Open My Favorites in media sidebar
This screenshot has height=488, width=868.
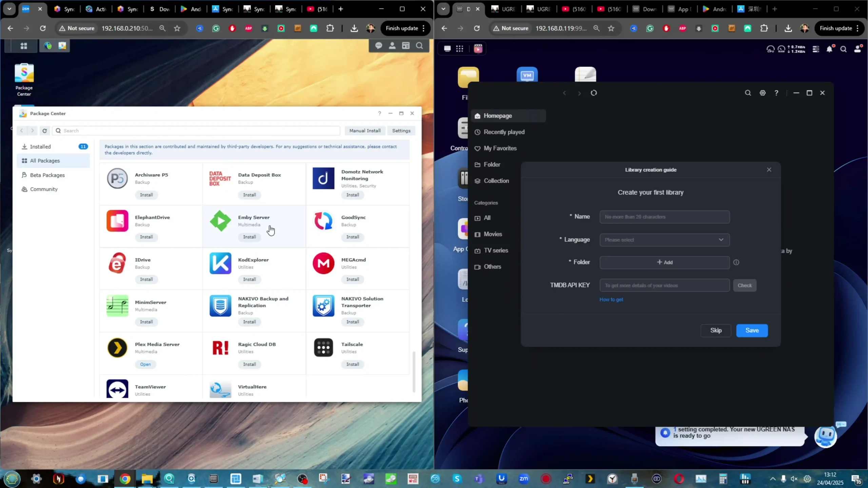[508, 148]
